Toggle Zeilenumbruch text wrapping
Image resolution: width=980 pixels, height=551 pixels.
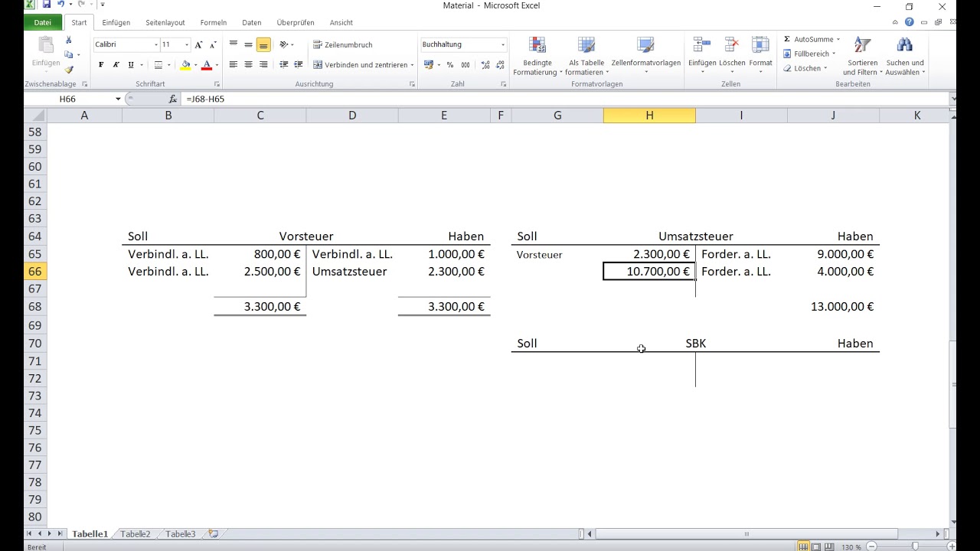coord(342,45)
